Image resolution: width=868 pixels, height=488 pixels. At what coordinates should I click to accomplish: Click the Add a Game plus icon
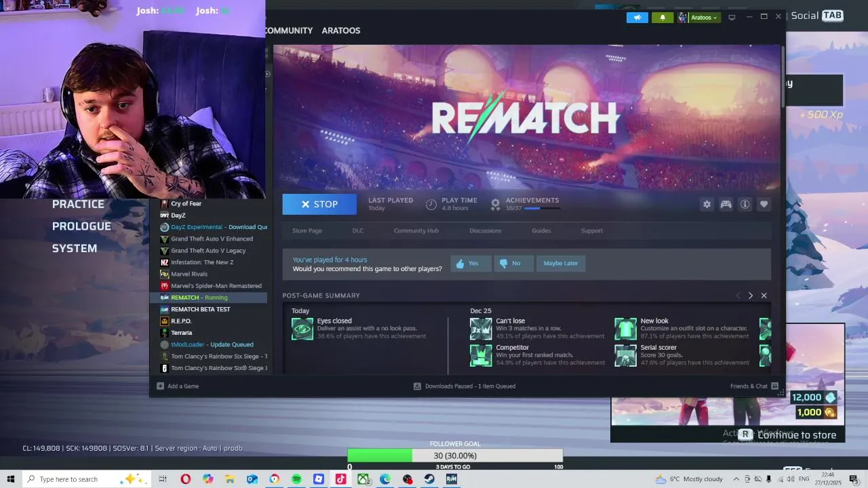coord(160,386)
